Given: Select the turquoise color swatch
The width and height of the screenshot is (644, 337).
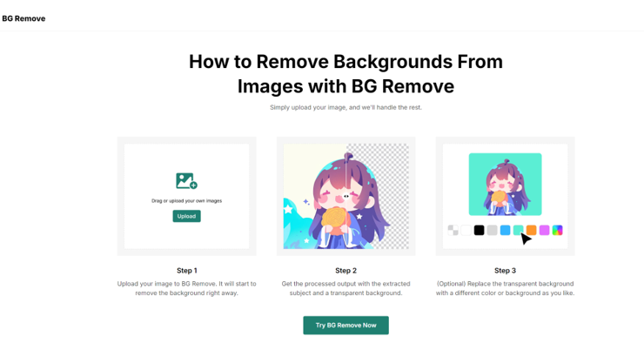Looking at the screenshot, I should pos(519,230).
